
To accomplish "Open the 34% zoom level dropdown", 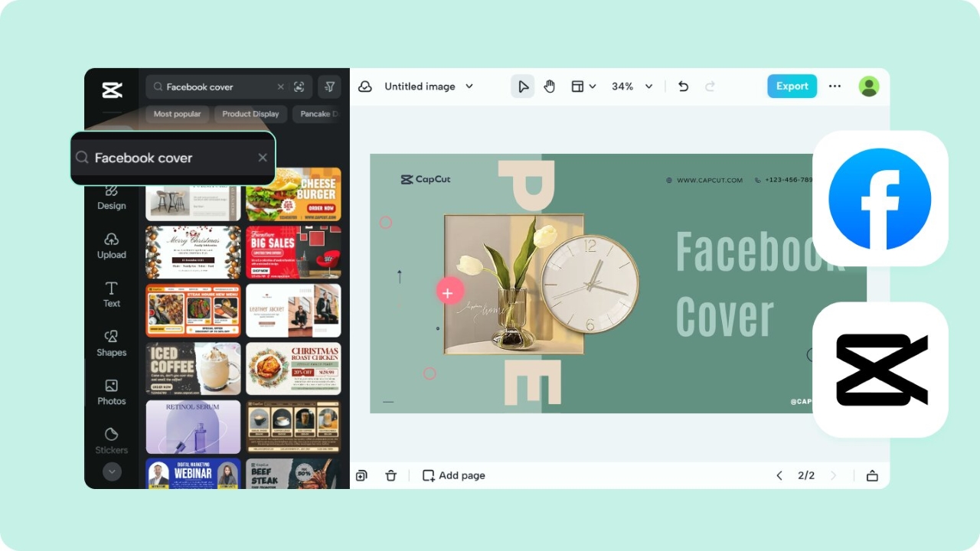I will (632, 86).
